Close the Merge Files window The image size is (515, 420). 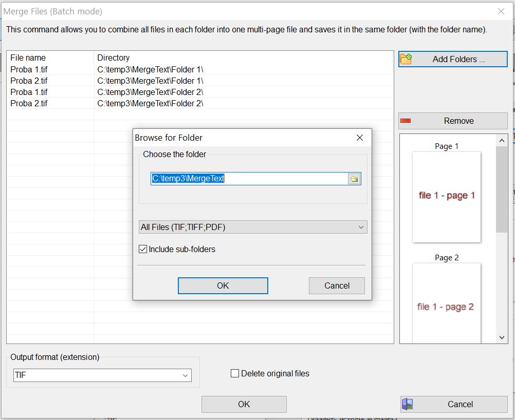pos(501,11)
